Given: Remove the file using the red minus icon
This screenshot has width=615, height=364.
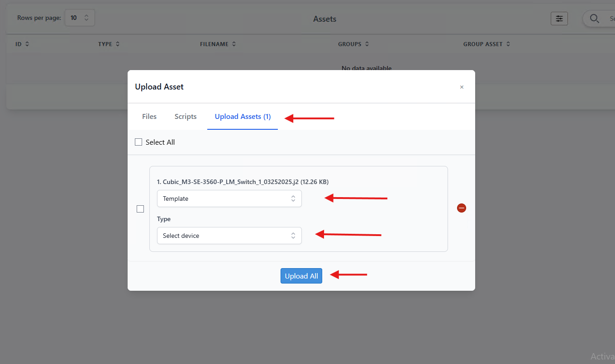Looking at the screenshot, I should [x=462, y=208].
